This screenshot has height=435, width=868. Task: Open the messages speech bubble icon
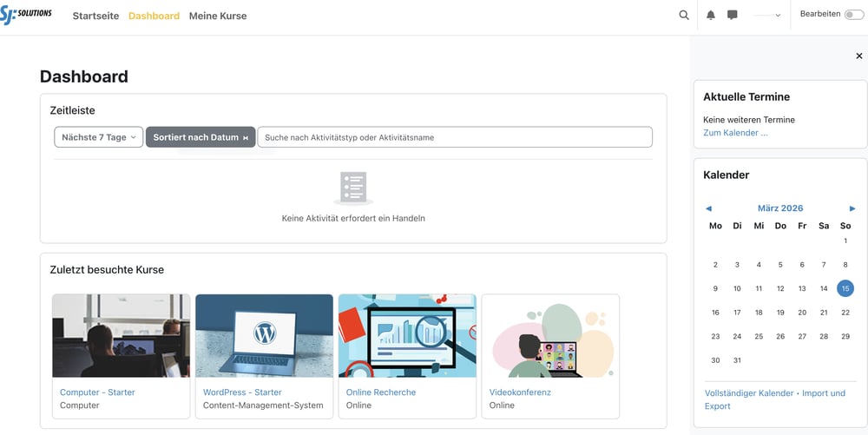[x=733, y=15]
